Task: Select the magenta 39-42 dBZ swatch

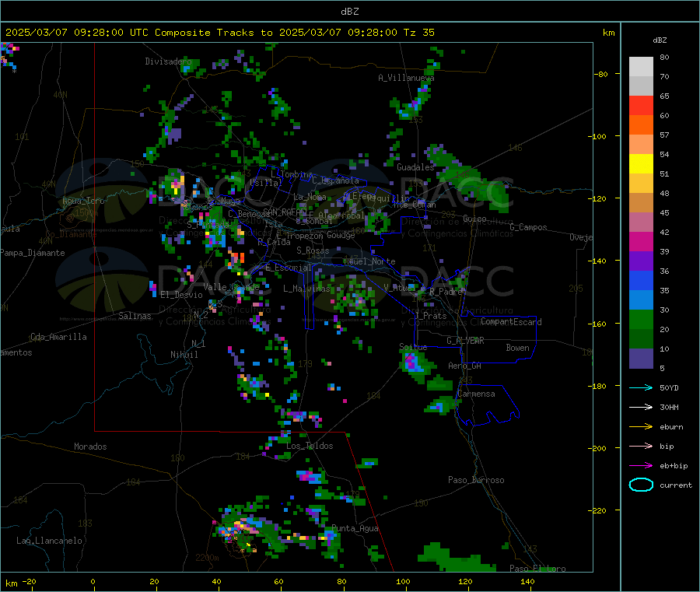Action: point(641,241)
